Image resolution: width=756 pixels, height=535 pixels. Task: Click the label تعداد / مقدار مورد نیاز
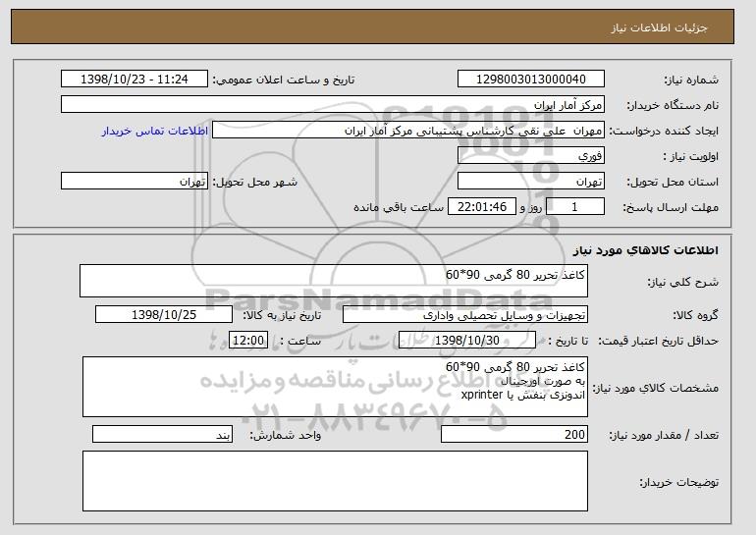click(664, 435)
